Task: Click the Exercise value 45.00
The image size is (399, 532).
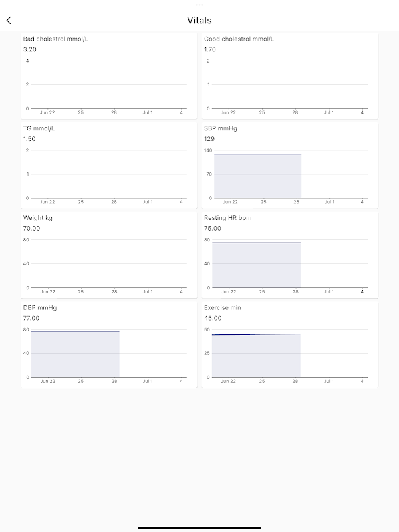Action: pos(213,318)
